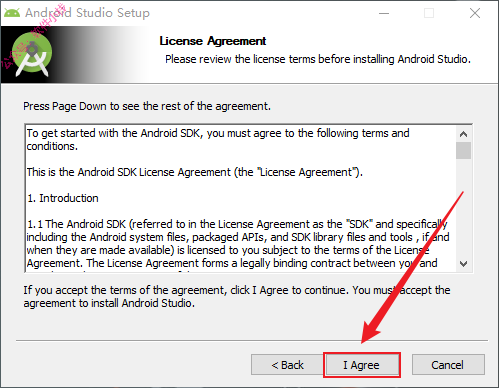Image resolution: width=499 pixels, height=388 pixels.
Task: Accept the license with I Agree
Action: (x=362, y=365)
